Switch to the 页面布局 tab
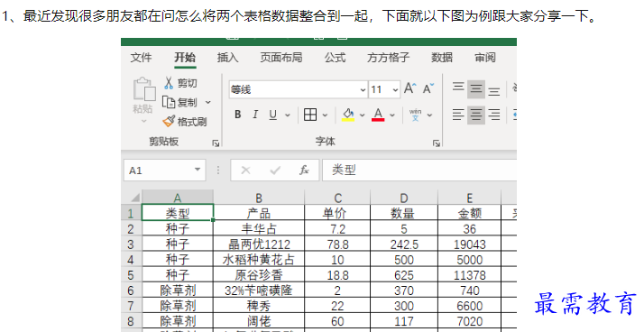644x332 pixels. [281, 58]
